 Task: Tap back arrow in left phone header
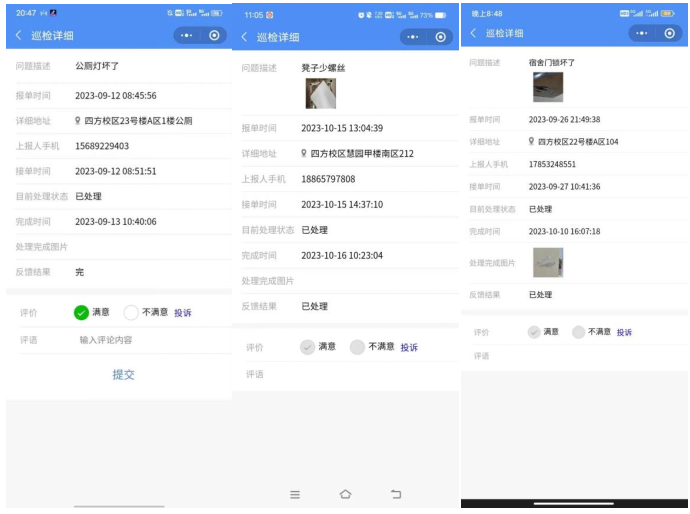pyautogui.click(x=18, y=35)
